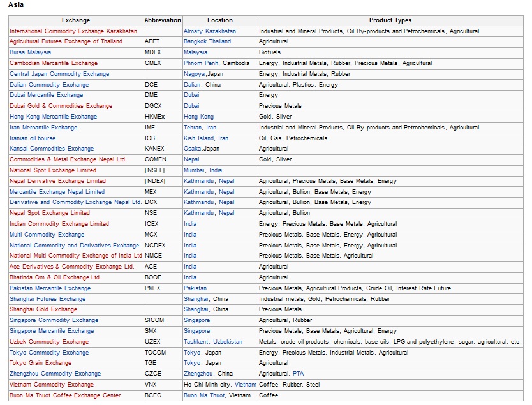
Task: Open the Bursa Malaysia link
Action: pyautogui.click(x=30, y=52)
